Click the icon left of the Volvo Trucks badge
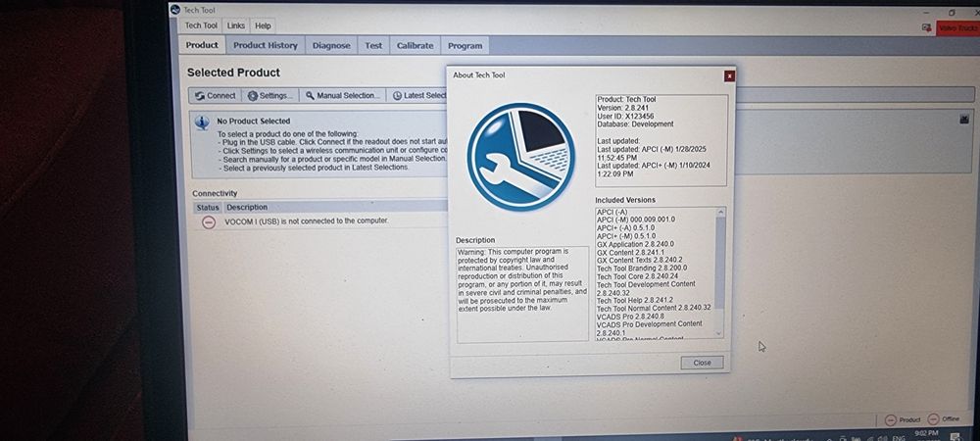980x441 pixels. coord(926,28)
